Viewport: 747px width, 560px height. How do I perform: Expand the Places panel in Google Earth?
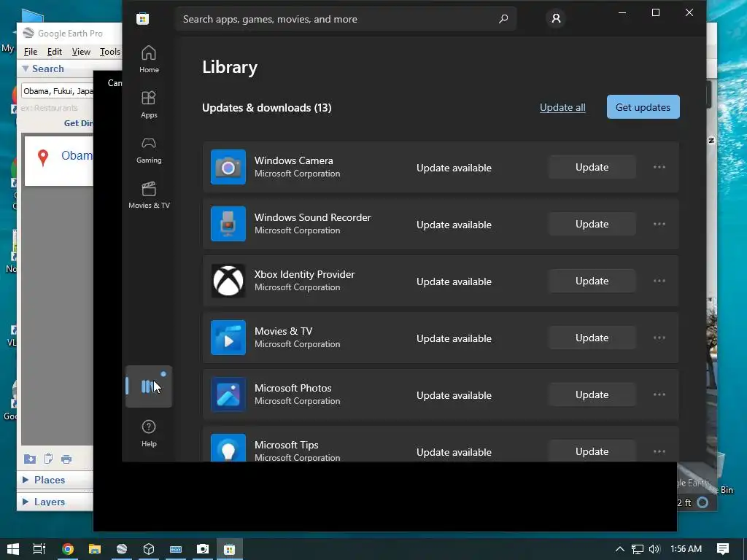pos(26,480)
